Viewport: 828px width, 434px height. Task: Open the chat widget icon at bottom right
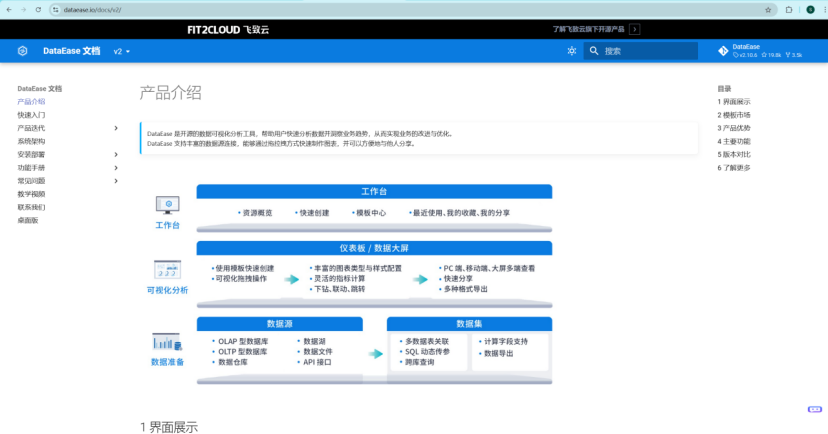coord(815,409)
